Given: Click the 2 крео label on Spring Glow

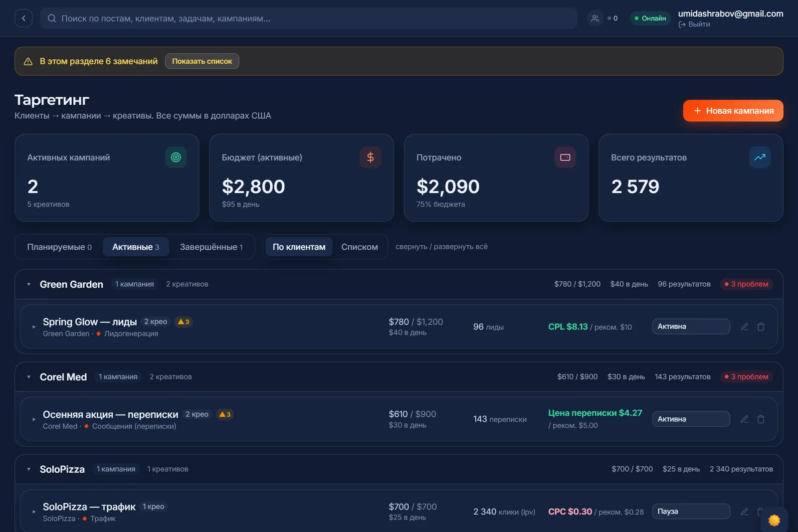Looking at the screenshot, I should click(156, 322).
